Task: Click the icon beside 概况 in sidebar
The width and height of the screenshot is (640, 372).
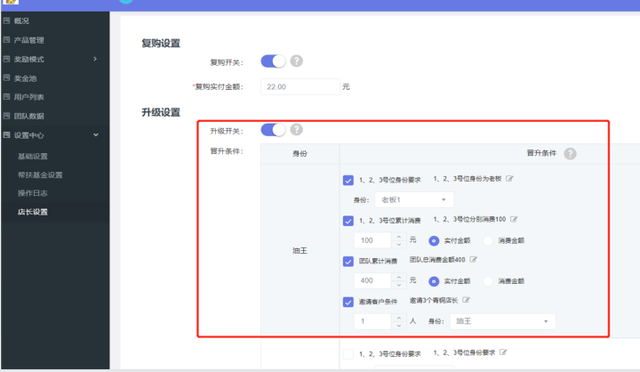Action: coord(7,20)
